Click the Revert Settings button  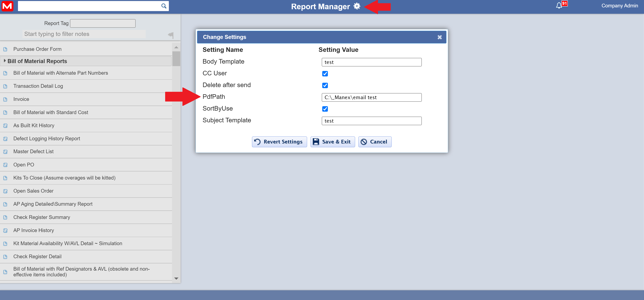pos(279,142)
